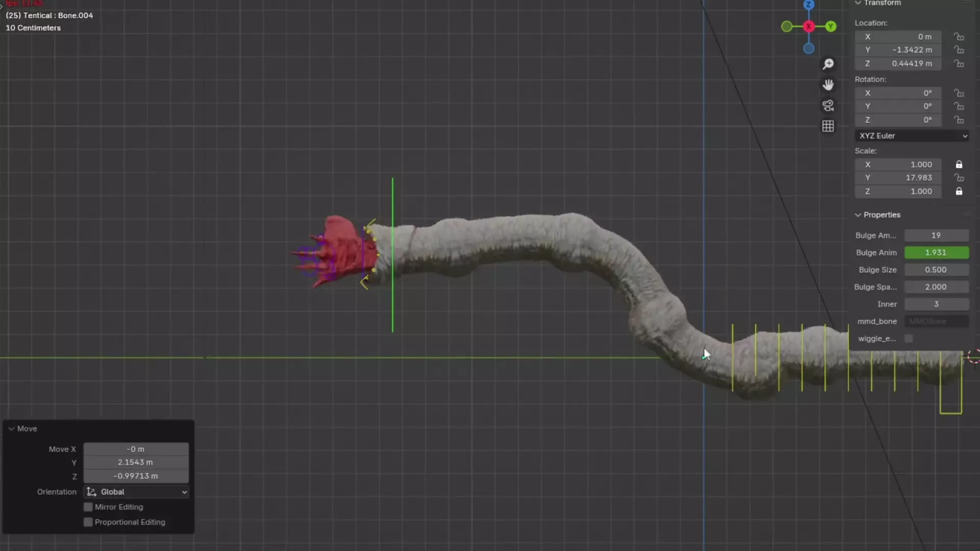Click the green Y axis gizmo ball

pyautogui.click(x=831, y=27)
